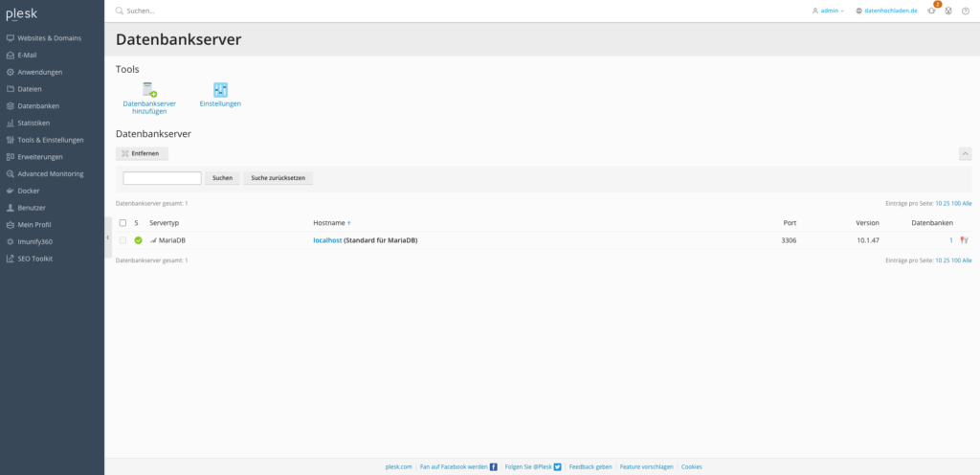Sort by Version column header
Viewport: 980px width, 475px height.
(867, 223)
